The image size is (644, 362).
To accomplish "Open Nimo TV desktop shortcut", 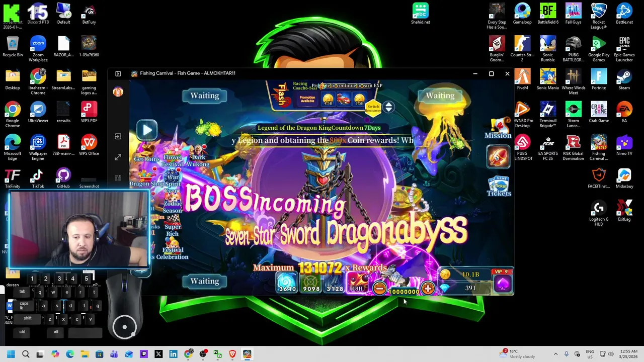I will pyautogui.click(x=624, y=145).
